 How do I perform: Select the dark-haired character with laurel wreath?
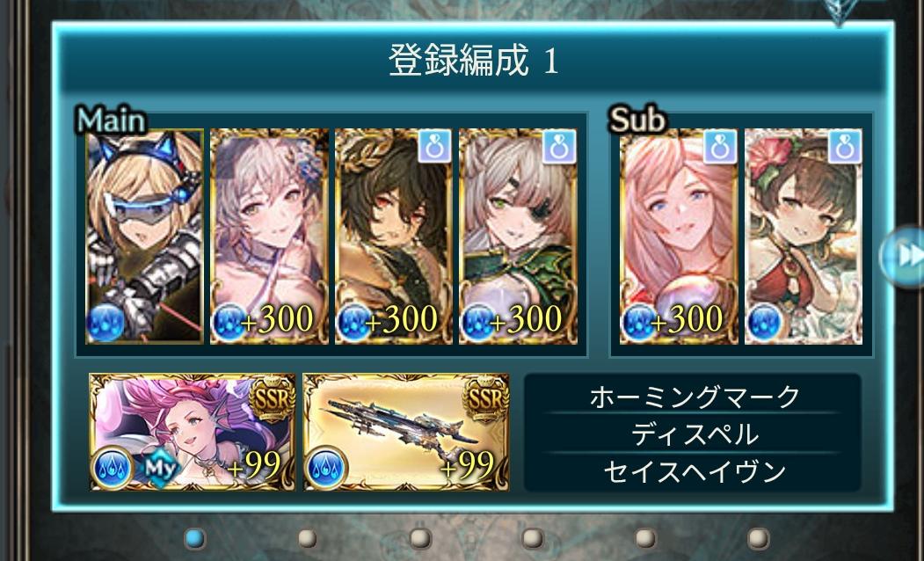[x=394, y=237]
